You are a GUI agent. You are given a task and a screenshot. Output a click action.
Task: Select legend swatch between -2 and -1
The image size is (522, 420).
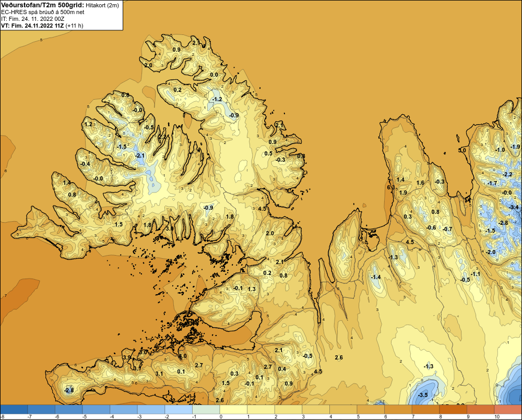[179, 410]
